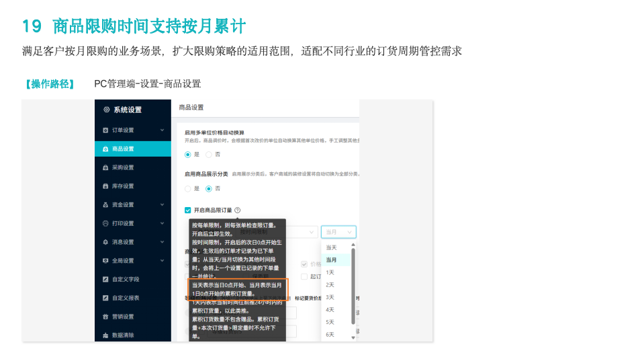644x363 pixels.
Task: Click the 自定义报表 edit icon
Action: pyautogui.click(x=105, y=298)
